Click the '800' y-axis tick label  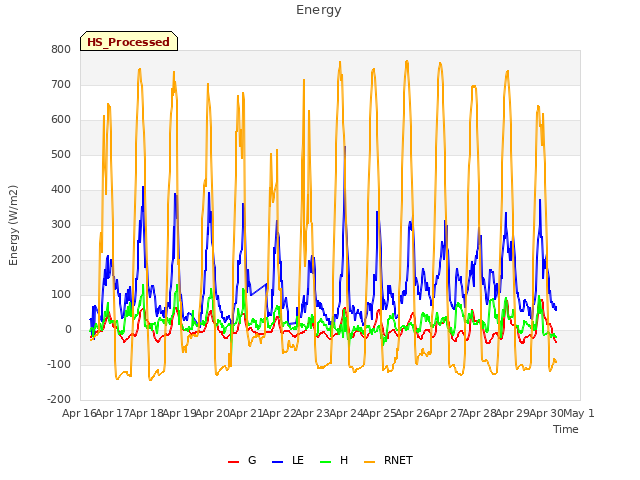[x=61, y=49]
